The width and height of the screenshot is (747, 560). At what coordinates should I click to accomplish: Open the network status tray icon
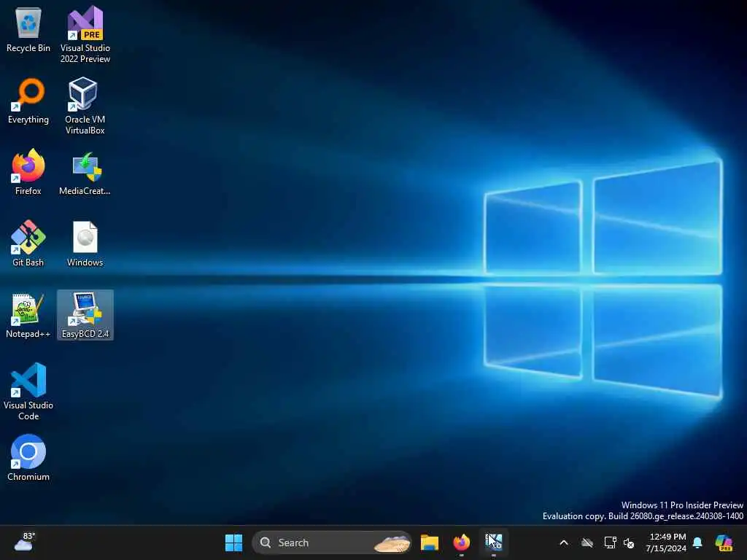[x=610, y=542]
